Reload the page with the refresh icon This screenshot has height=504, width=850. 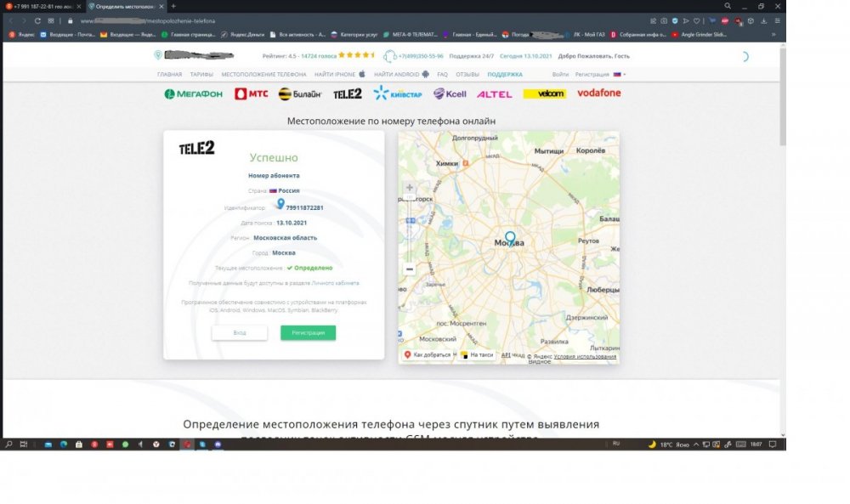37,20
